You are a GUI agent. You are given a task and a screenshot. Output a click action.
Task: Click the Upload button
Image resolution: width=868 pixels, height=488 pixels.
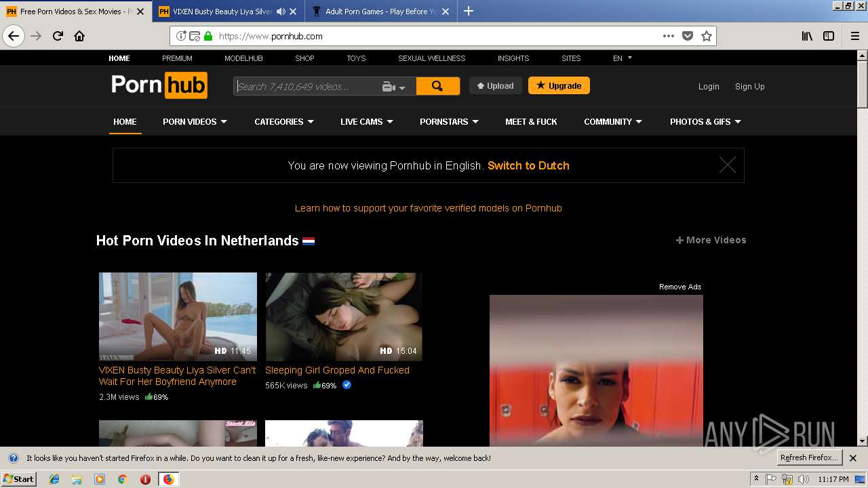[496, 86]
